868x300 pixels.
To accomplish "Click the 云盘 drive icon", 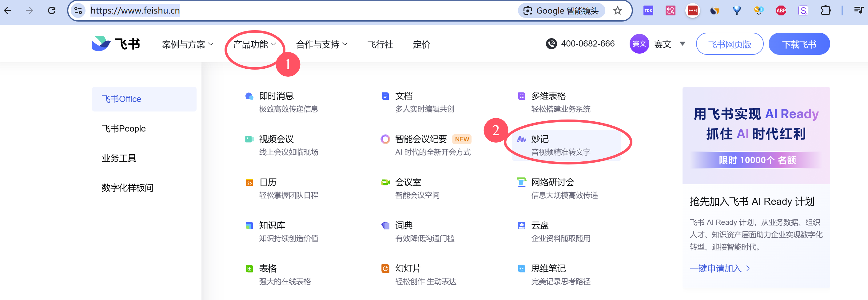I will [x=521, y=225].
